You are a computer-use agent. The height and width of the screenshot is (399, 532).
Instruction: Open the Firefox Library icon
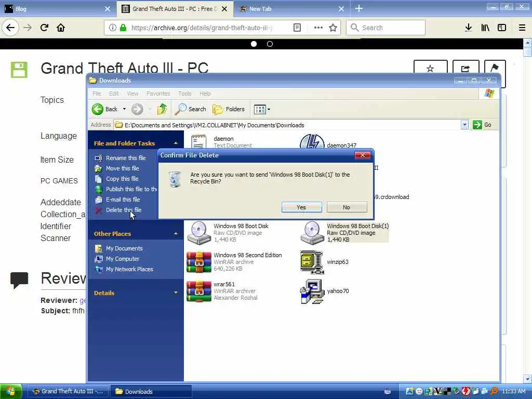(485, 28)
